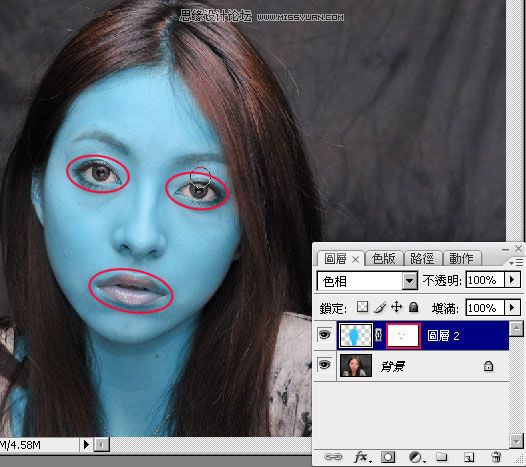Click horizontal scrollbar left arrow in canvas
The image size is (526, 467).
pos(101,445)
